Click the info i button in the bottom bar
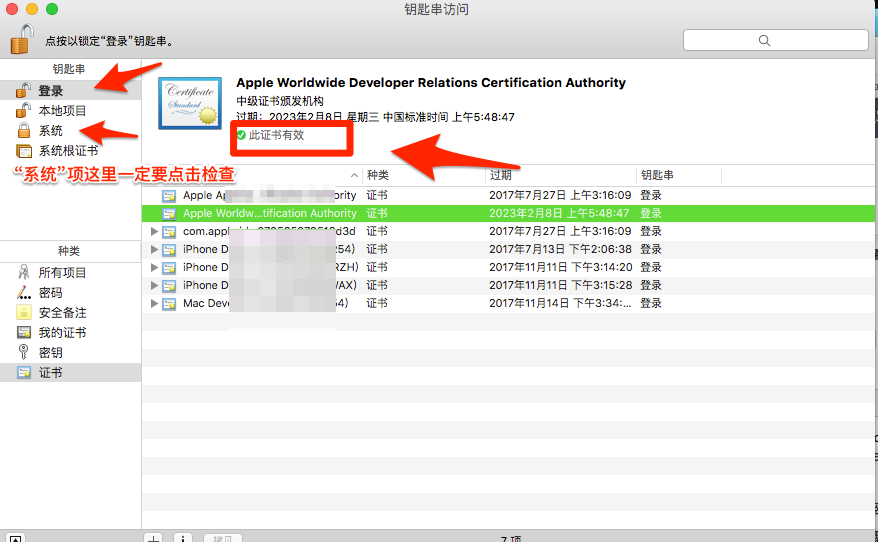 (x=183, y=538)
